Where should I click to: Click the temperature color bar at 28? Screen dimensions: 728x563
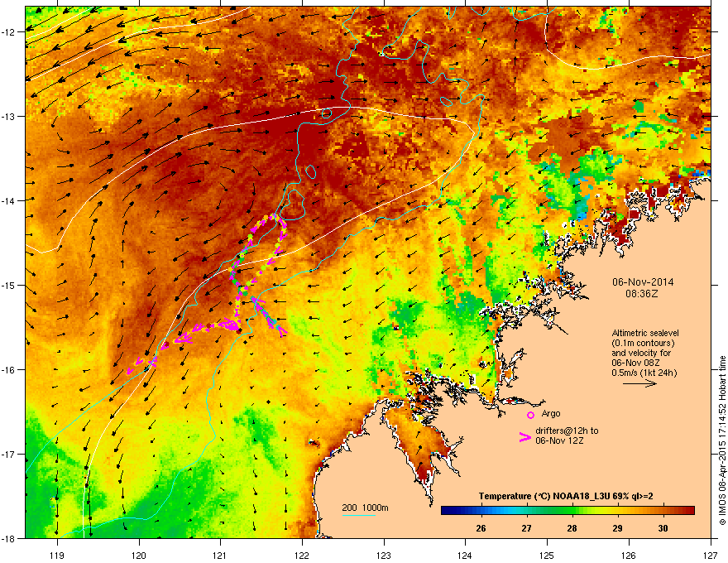coord(572,511)
